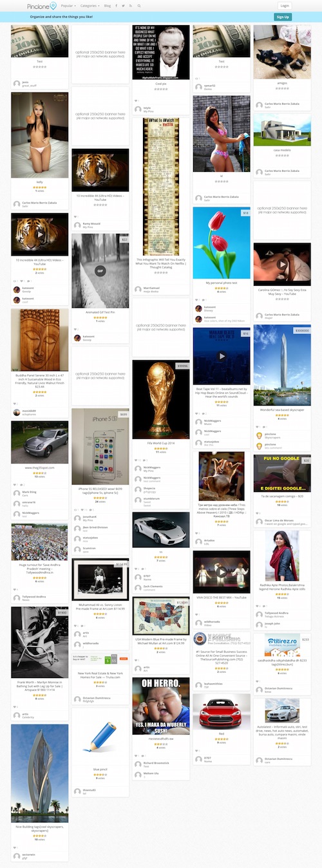Open the casa modelo pin title
The image size is (322, 868).
coord(282,149)
